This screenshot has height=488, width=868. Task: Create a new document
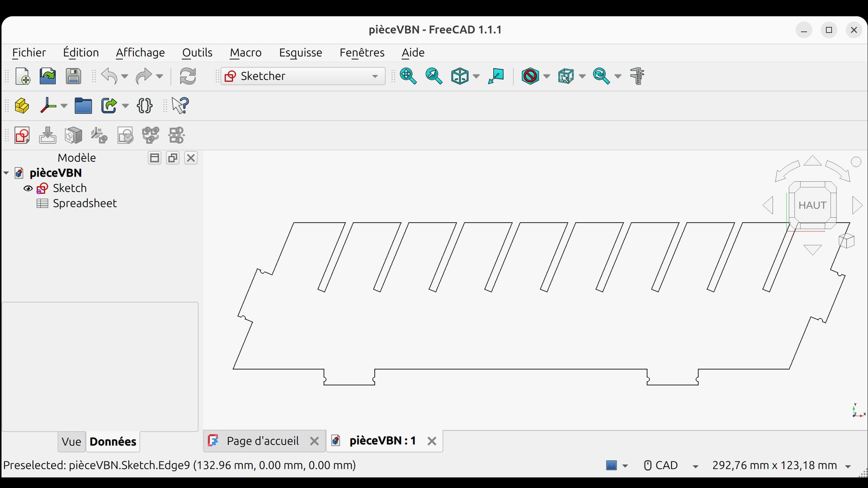(22, 76)
